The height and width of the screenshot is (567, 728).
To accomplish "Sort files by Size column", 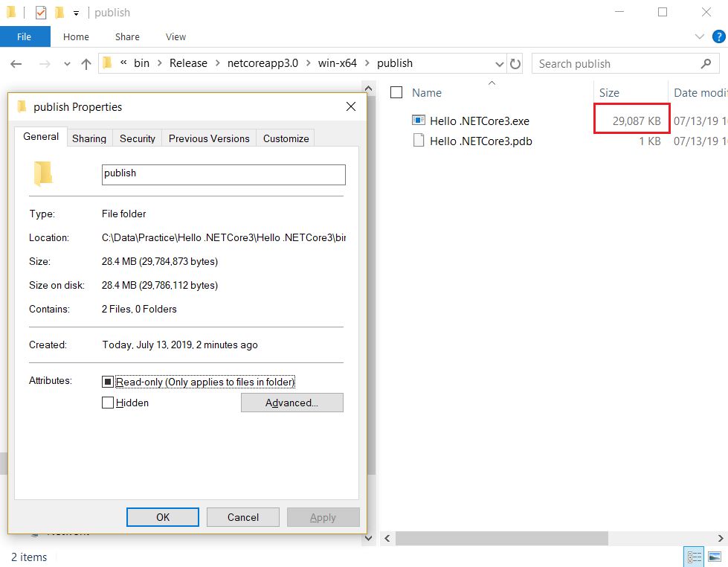I will point(609,92).
